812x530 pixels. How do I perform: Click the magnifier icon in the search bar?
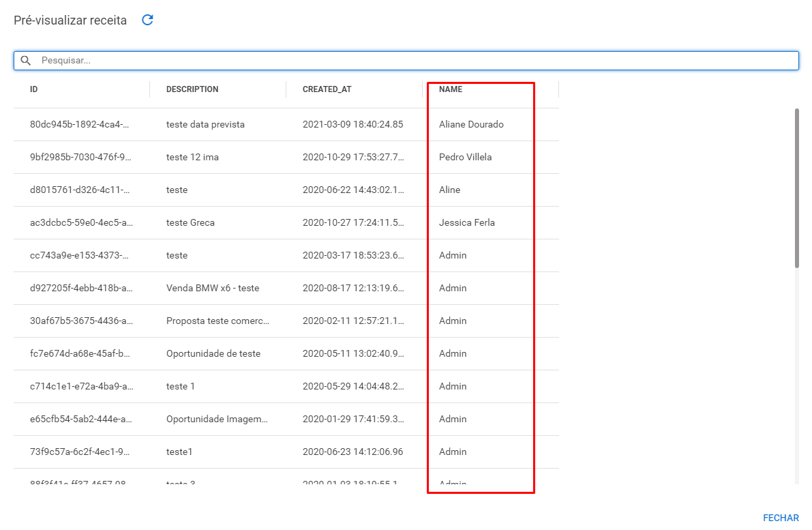tap(26, 61)
